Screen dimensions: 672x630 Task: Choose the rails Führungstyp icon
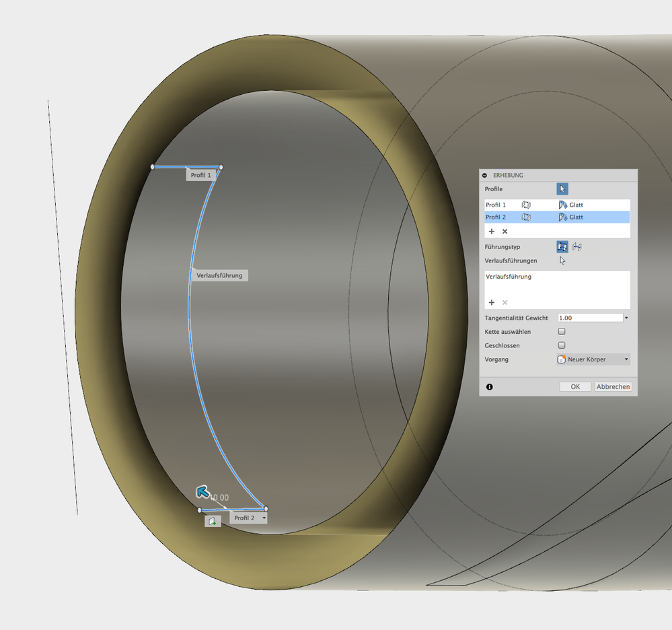562,246
